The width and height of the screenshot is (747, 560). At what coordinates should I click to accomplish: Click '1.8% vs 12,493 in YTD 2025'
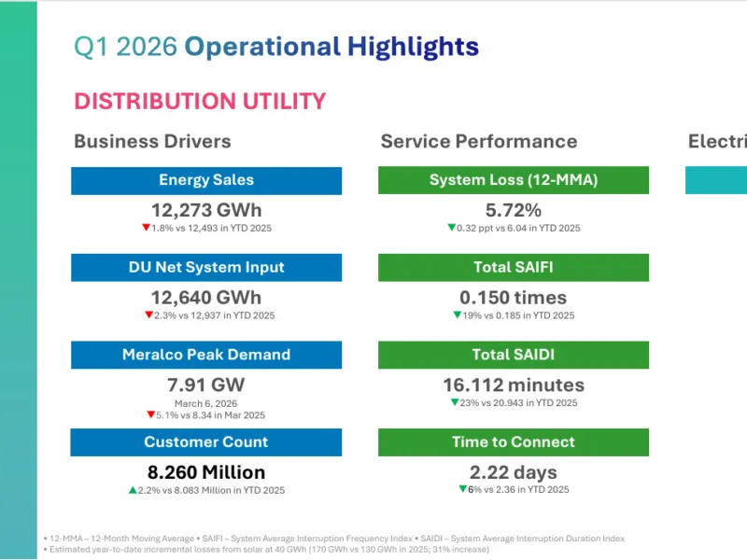[x=212, y=228]
